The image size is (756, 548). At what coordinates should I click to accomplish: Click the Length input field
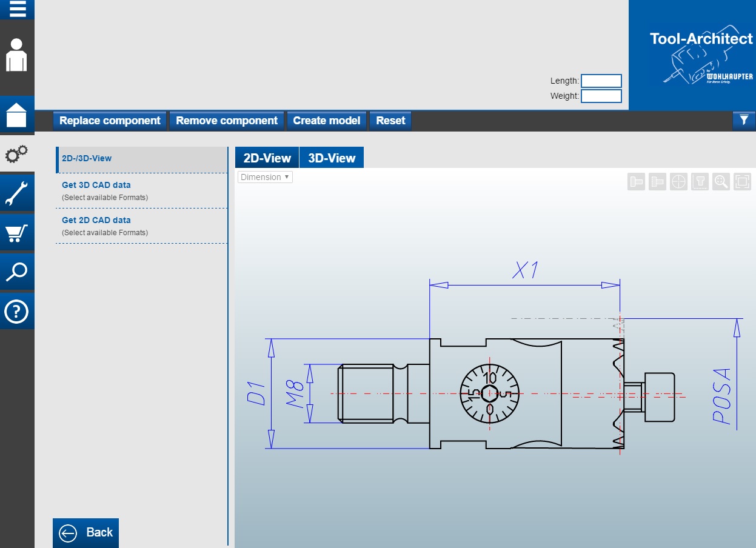click(601, 81)
